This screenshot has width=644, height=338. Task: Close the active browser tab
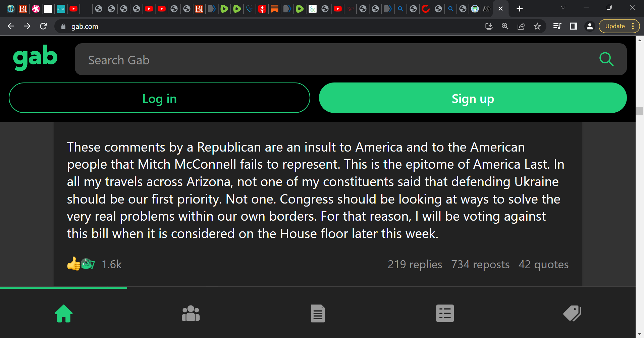click(500, 9)
